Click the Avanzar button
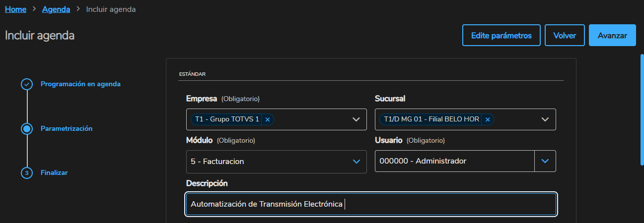 tap(612, 35)
